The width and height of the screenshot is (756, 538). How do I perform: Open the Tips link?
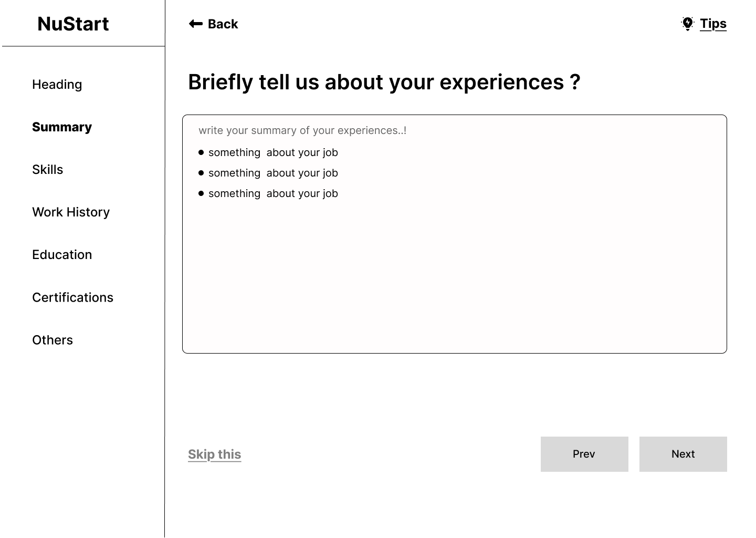713,24
